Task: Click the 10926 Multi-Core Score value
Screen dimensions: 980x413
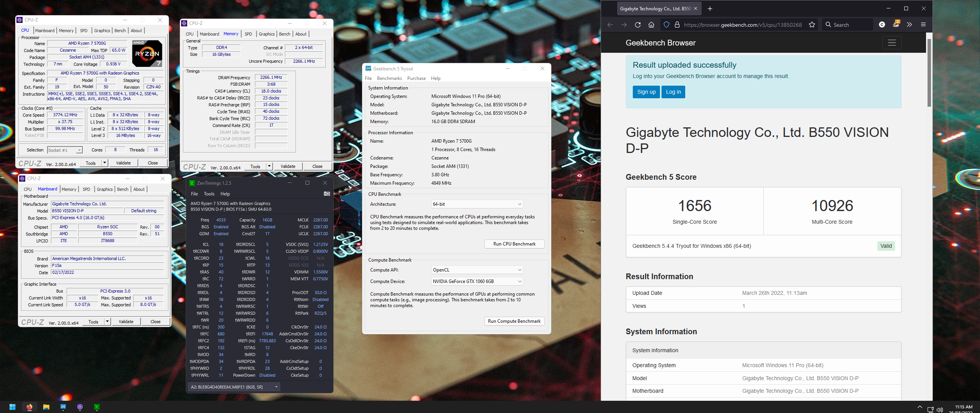Action: pos(832,206)
